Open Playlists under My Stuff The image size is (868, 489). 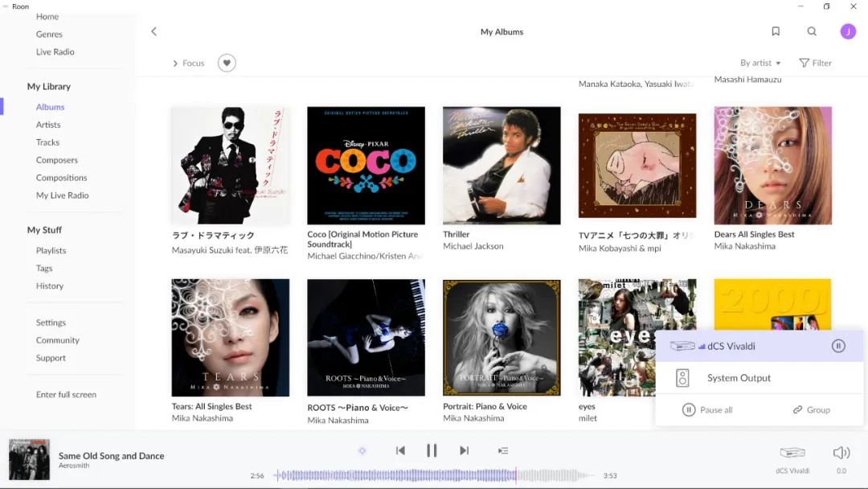51,250
